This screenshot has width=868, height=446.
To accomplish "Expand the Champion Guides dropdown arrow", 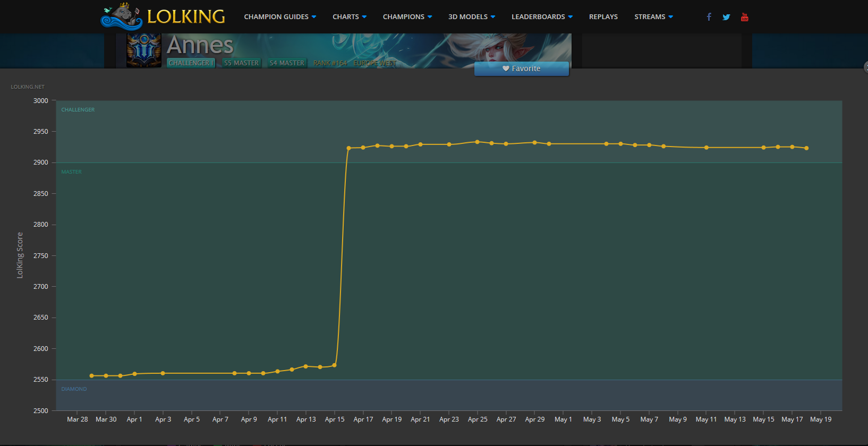I will pos(314,17).
